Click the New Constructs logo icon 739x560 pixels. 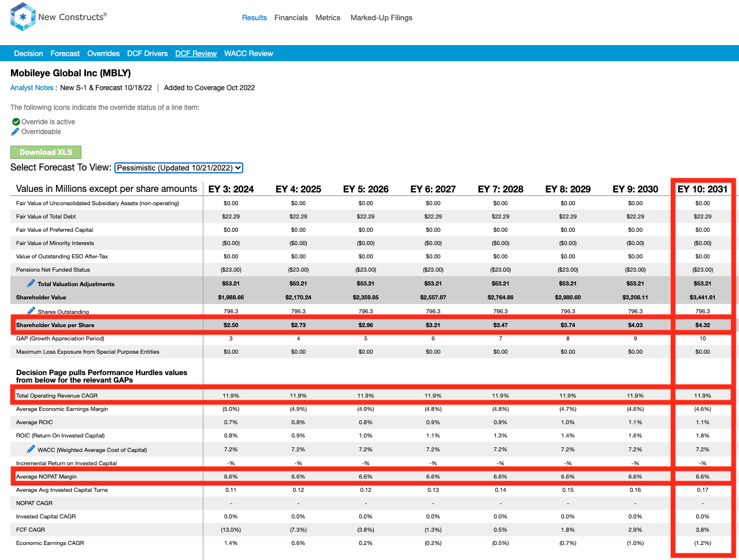[x=23, y=17]
